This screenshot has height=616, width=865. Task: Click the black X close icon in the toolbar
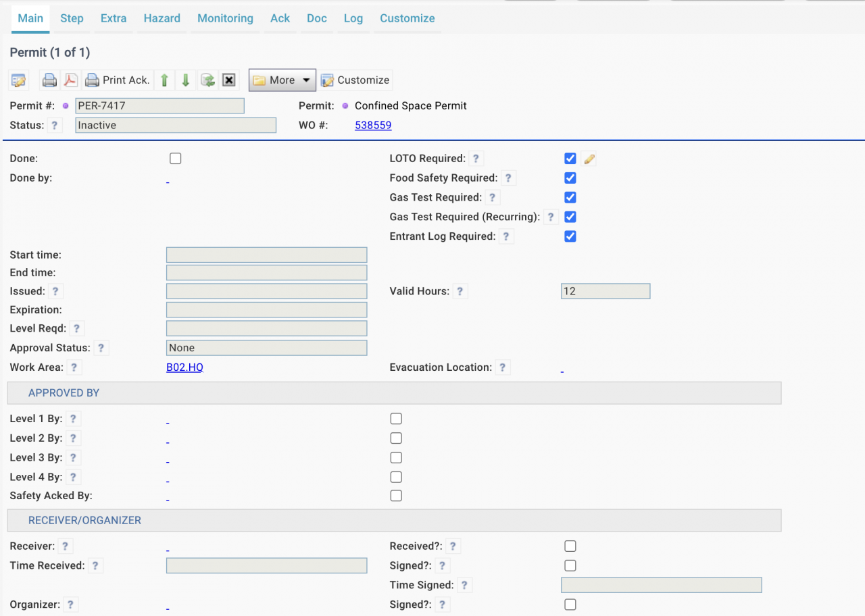click(229, 80)
